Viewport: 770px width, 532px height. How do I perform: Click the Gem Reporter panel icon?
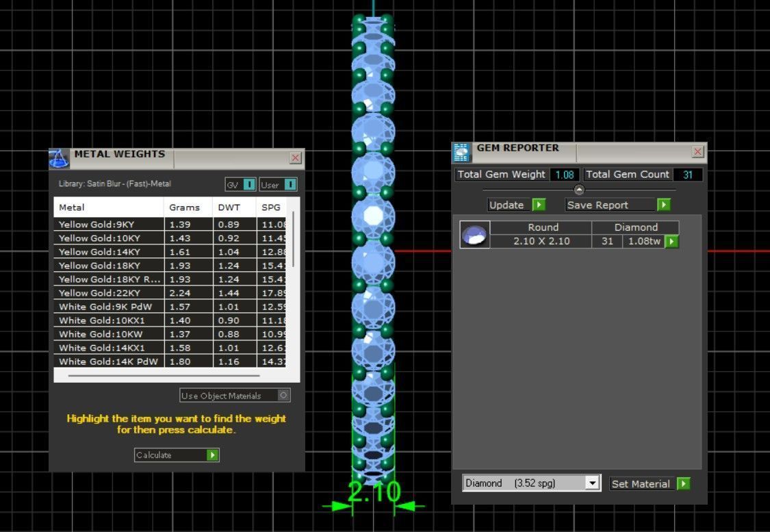click(461, 152)
